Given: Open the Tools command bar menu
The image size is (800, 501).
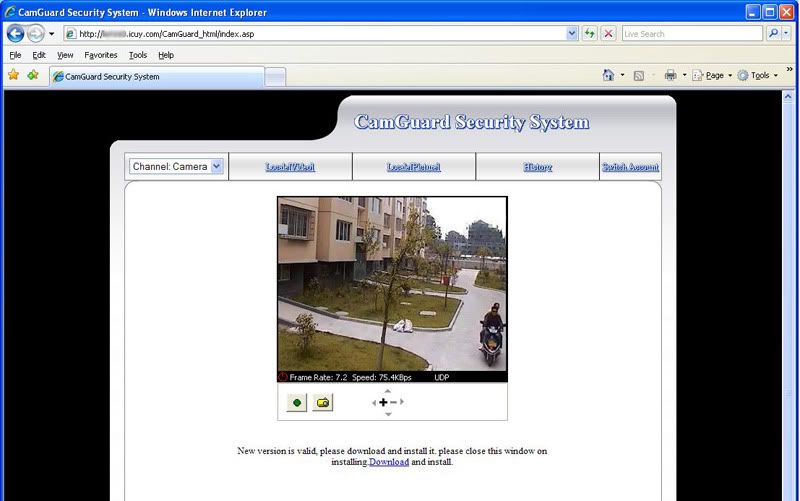Looking at the screenshot, I should point(758,76).
